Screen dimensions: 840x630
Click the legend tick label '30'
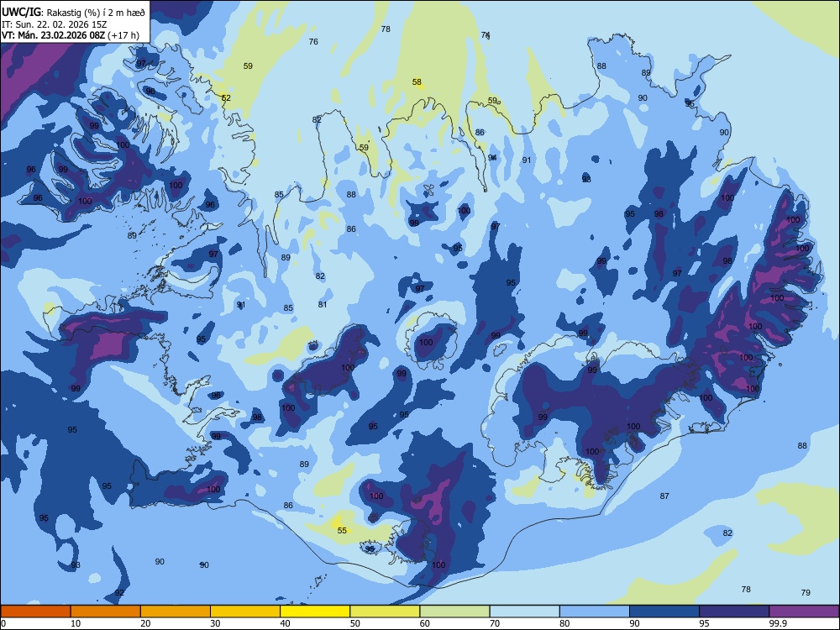point(215,623)
